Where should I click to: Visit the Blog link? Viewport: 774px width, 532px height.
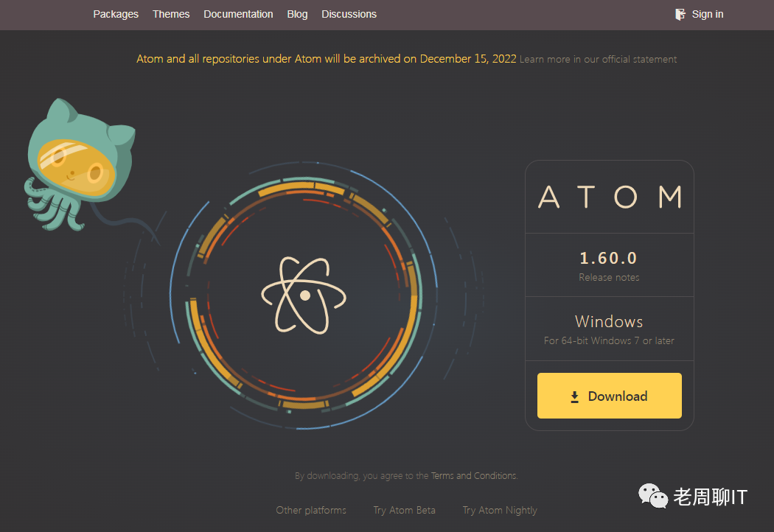point(297,14)
